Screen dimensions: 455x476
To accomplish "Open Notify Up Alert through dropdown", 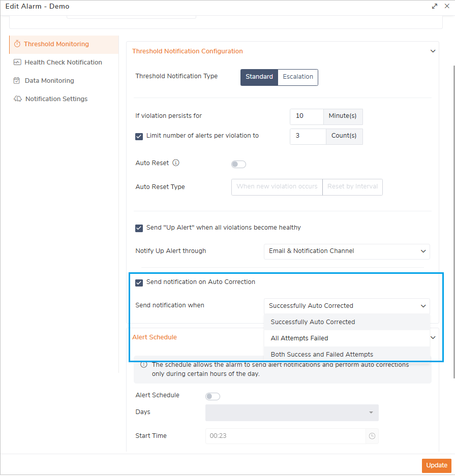I will (x=347, y=251).
